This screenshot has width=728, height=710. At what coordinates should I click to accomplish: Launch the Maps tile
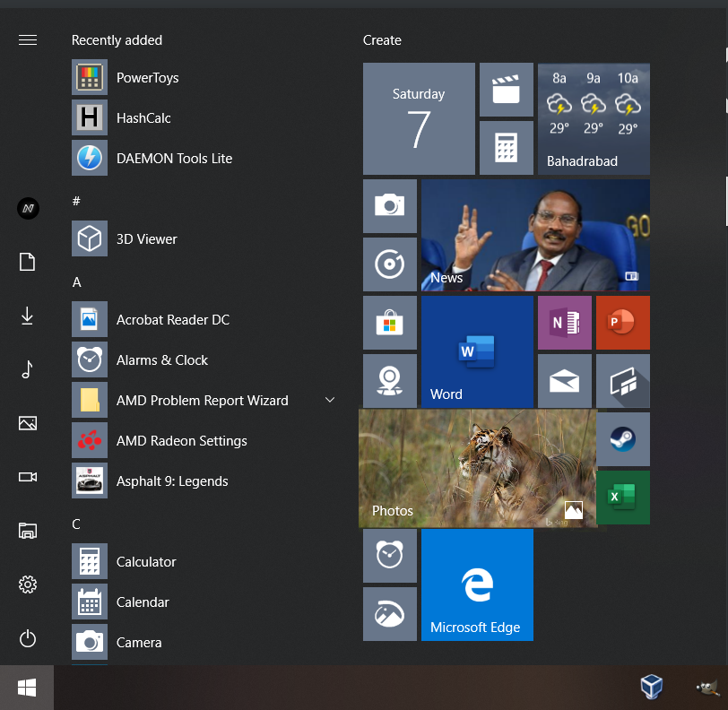pyautogui.click(x=390, y=380)
